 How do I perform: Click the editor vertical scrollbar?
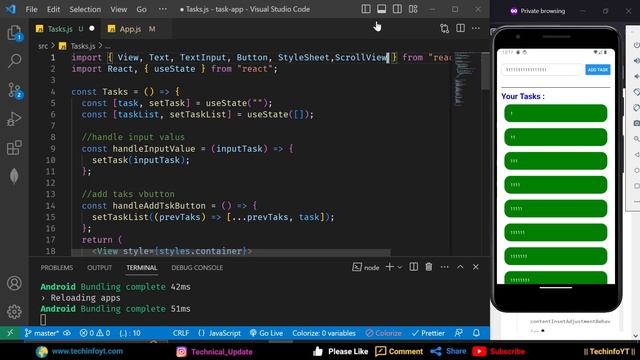tap(485, 71)
